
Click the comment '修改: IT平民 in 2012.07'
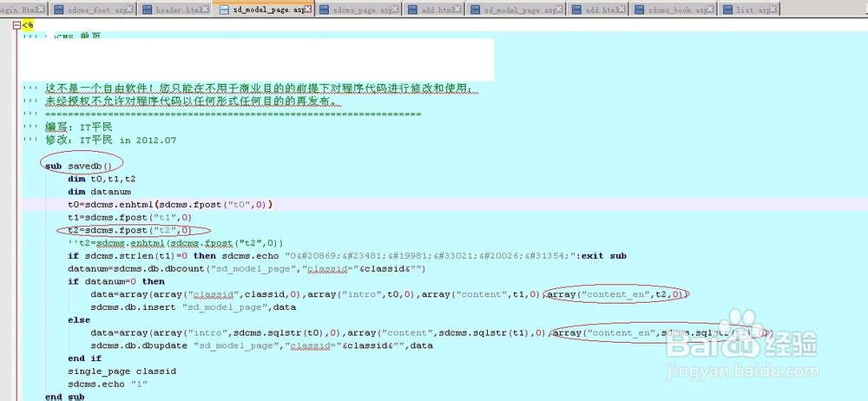111,140
